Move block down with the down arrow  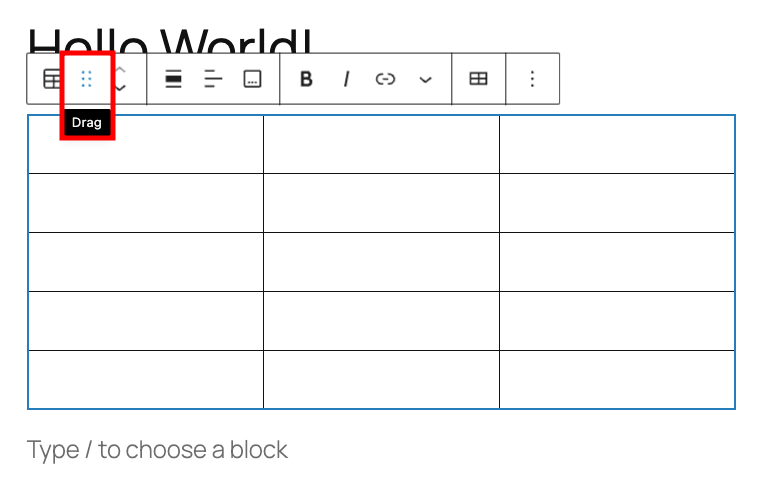pos(120,89)
